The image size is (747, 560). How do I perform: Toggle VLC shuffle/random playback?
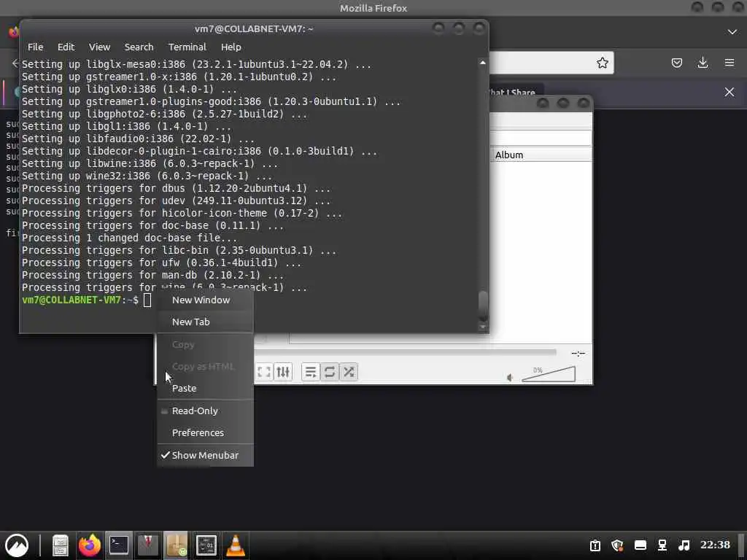click(349, 372)
